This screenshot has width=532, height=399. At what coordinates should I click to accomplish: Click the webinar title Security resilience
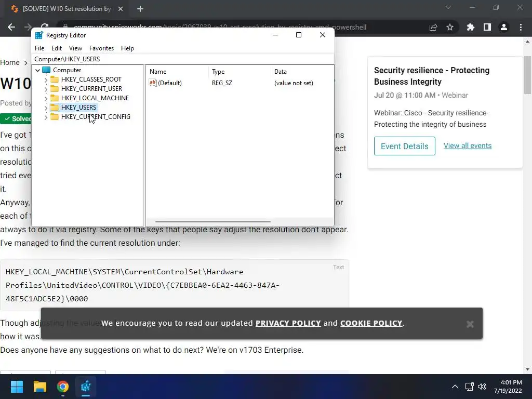click(x=432, y=76)
